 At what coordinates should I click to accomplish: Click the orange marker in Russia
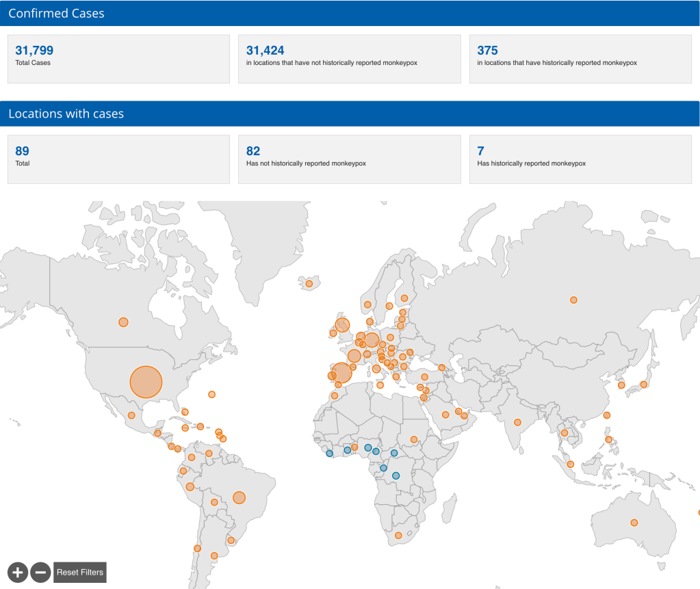[573, 300]
